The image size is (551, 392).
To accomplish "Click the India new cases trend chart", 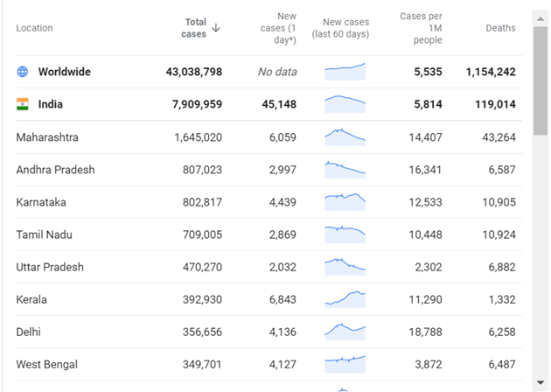I will (x=345, y=104).
